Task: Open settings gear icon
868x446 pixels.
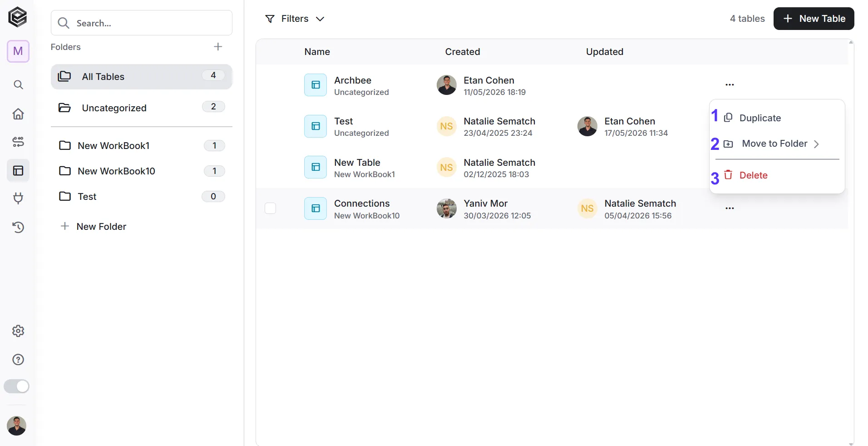Action: (18, 331)
